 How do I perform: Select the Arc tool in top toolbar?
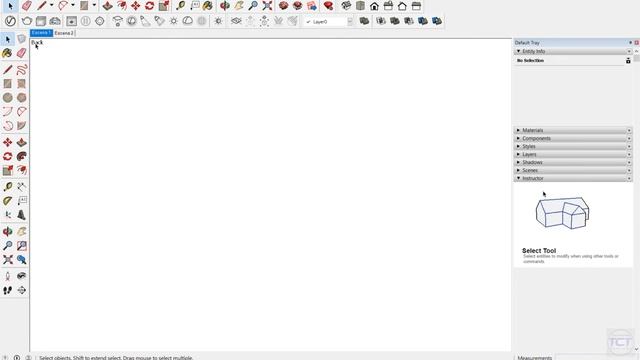click(63, 6)
